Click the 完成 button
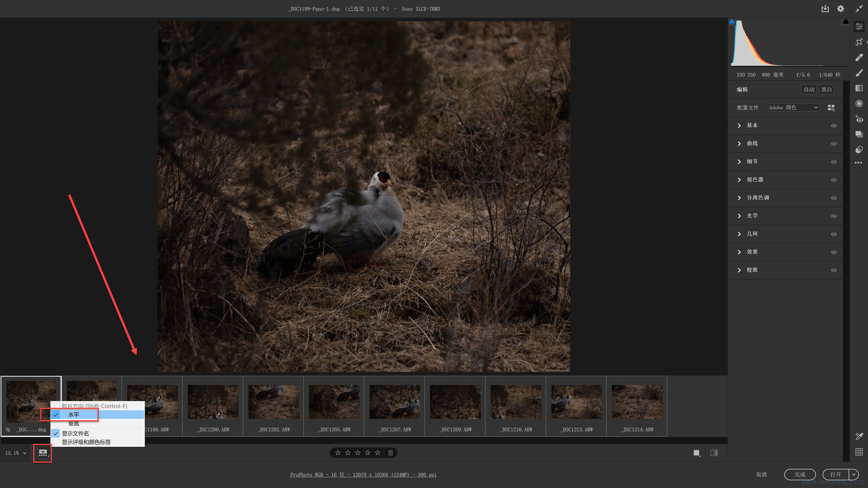Screen dimensions: 868x488 (800, 474)
